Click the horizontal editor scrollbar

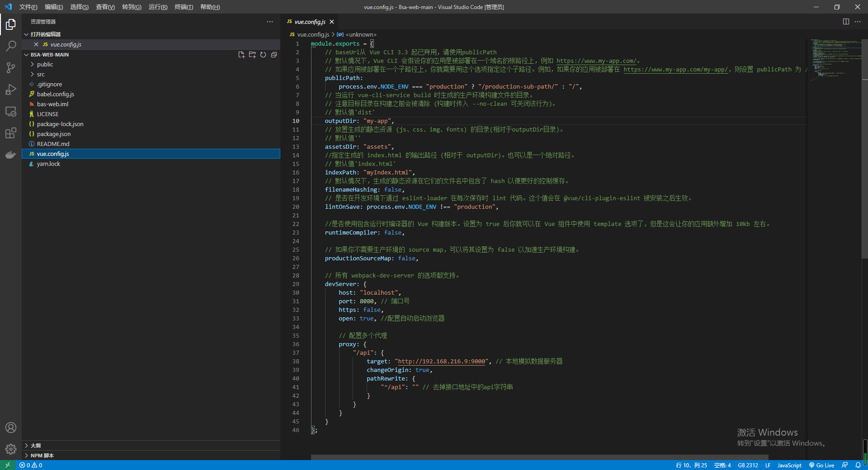540,457
